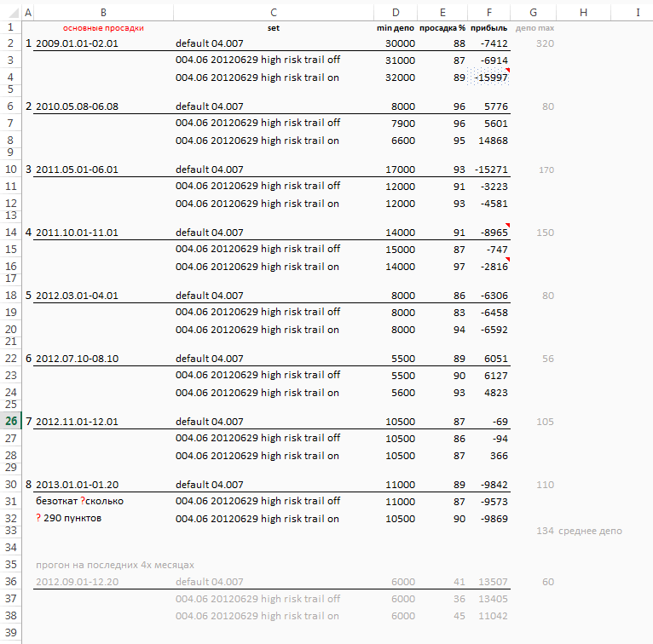This screenshot has width=653, height=644.
Task: Click the depo max value 320
Action: pos(545,43)
